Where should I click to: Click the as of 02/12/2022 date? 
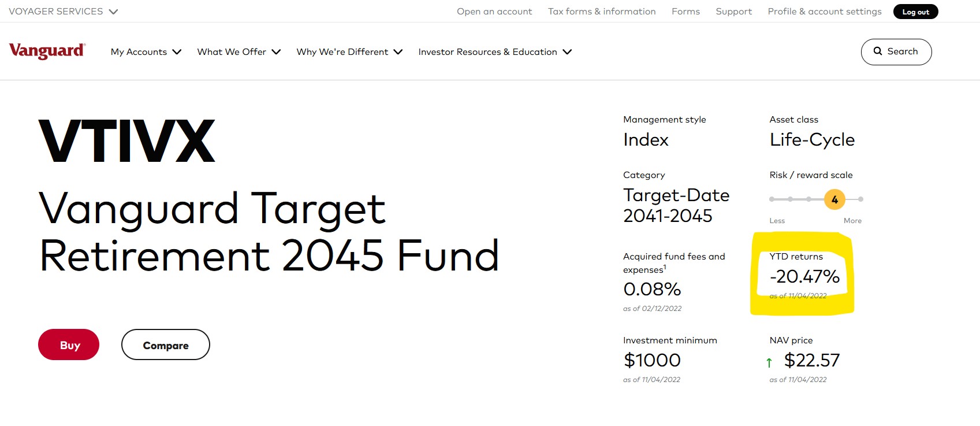point(652,309)
